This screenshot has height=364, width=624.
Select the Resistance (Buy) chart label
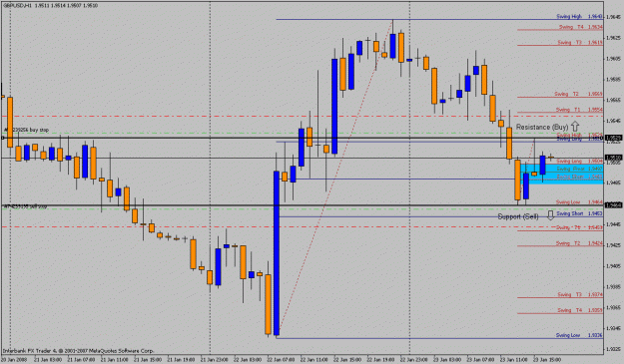click(x=542, y=128)
